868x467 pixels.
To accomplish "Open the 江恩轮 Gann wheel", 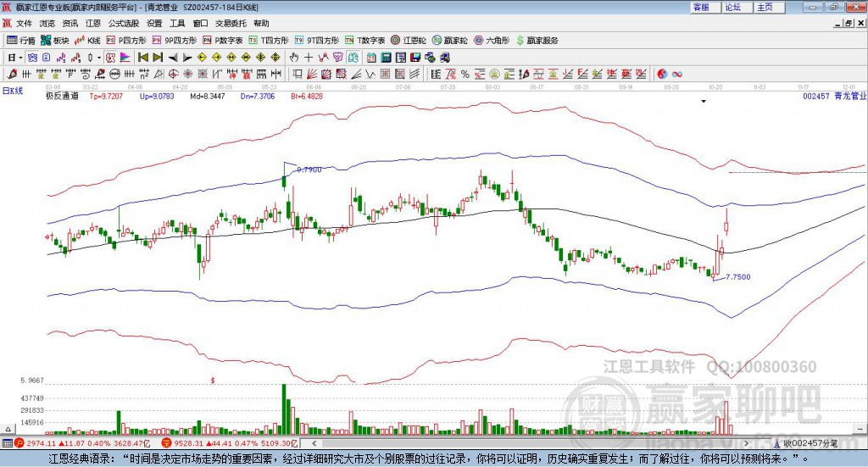I will pos(409,41).
